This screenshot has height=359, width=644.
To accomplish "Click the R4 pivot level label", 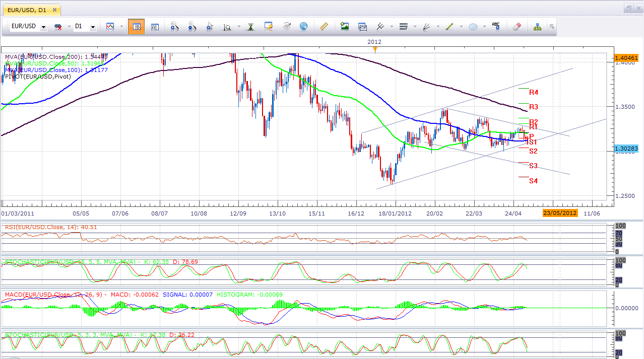I will [534, 93].
